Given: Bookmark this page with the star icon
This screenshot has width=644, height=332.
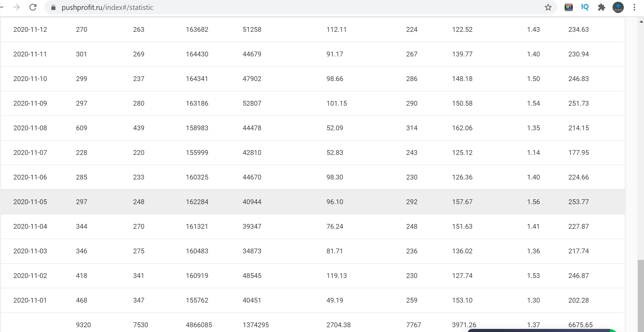Looking at the screenshot, I should [548, 7].
